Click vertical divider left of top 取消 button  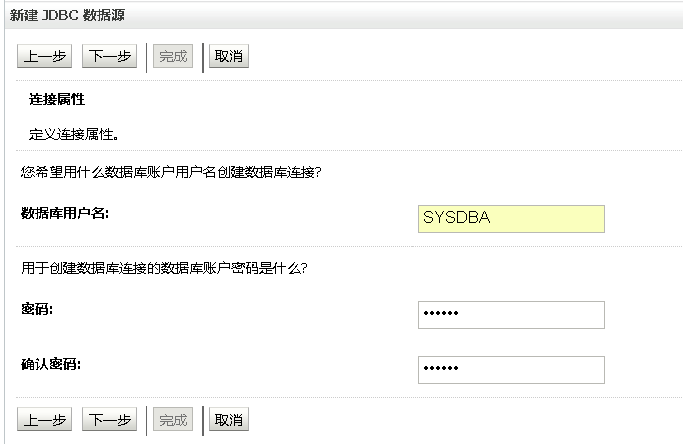[203, 58]
